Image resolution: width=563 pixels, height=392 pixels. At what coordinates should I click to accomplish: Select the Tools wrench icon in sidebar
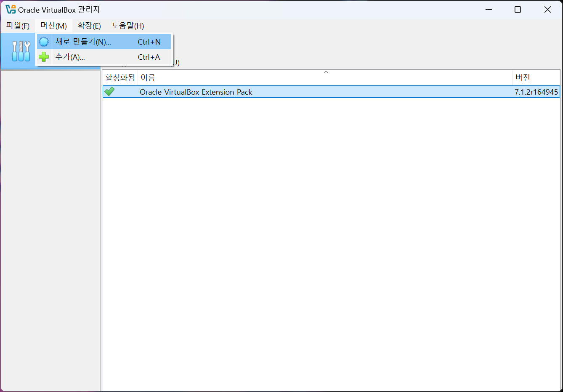pyautogui.click(x=21, y=51)
